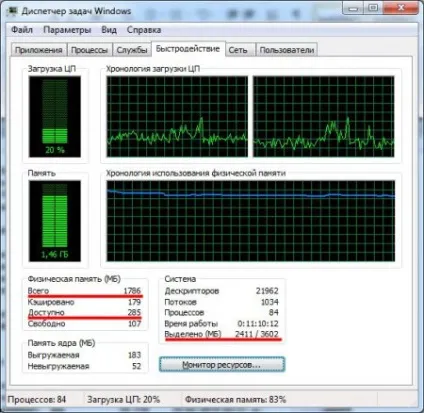Switch to the Процессы tab
This screenshot has width=424, height=413.
pyautogui.click(x=89, y=50)
